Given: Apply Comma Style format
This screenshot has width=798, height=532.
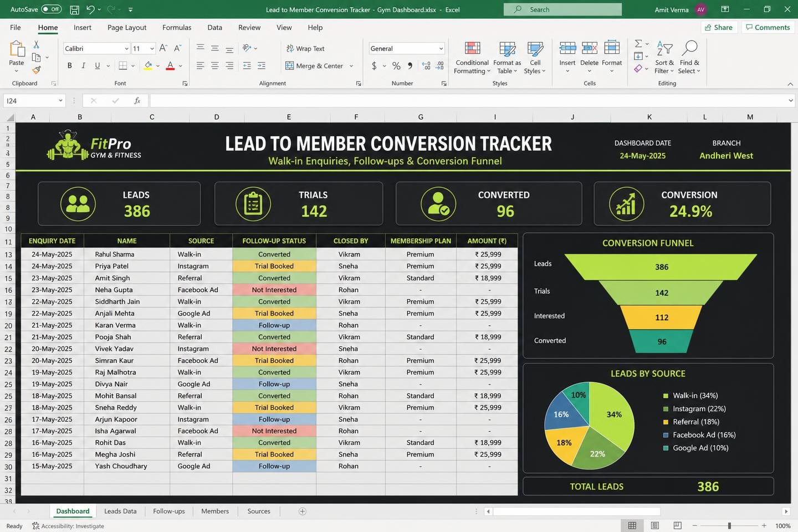Looking at the screenshot, I should 410,66.
